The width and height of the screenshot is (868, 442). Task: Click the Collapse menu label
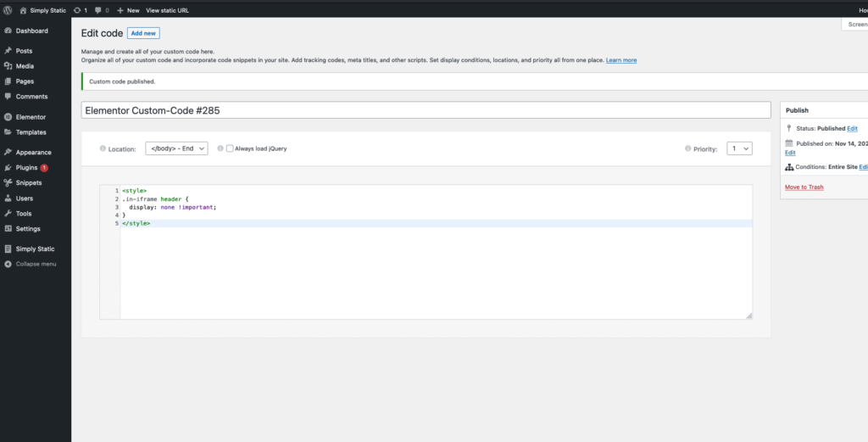pos(36,264)
